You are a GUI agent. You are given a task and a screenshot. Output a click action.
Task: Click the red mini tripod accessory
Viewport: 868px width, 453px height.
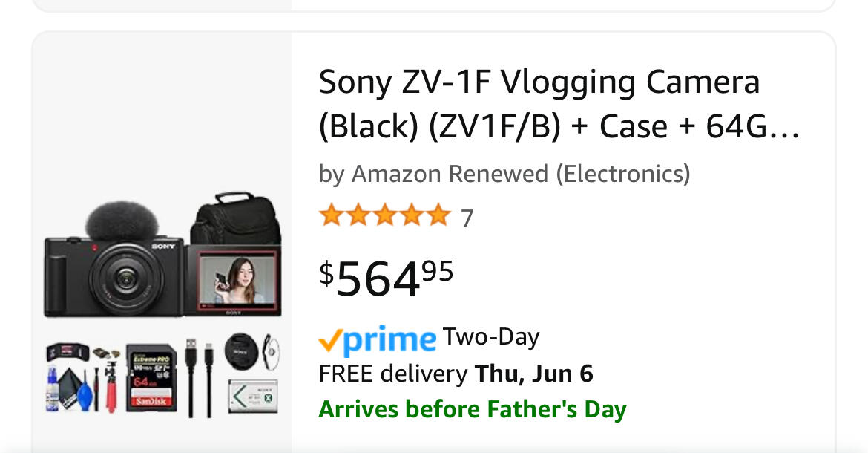coord(112,386)
